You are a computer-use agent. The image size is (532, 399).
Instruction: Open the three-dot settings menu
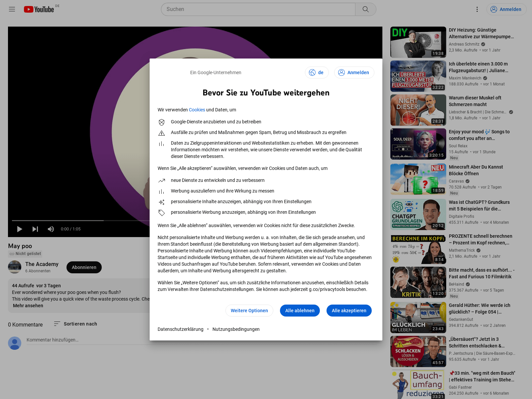click(x=477, y=9)
